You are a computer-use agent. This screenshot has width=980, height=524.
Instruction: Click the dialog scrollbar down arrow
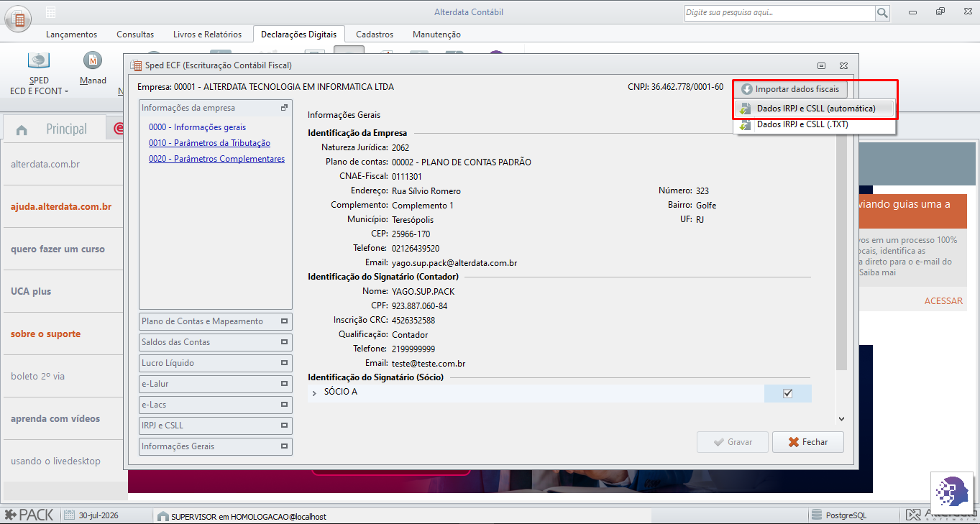coord(841,418)
